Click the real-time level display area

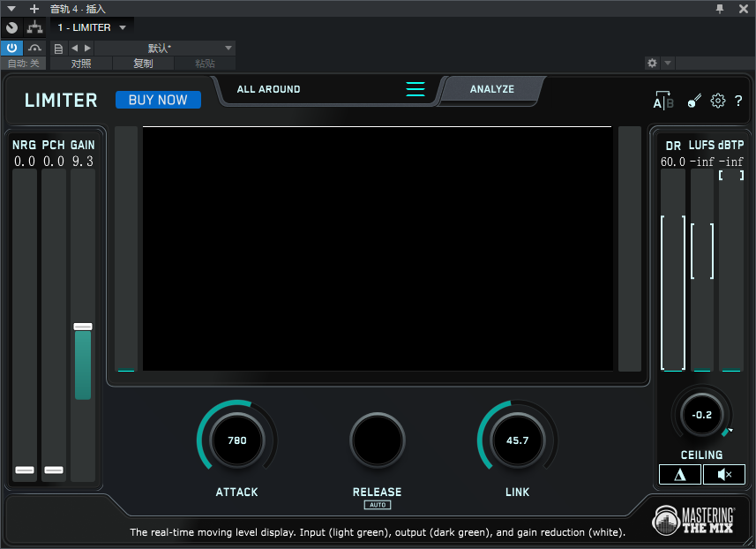click(x=378, y=249)
